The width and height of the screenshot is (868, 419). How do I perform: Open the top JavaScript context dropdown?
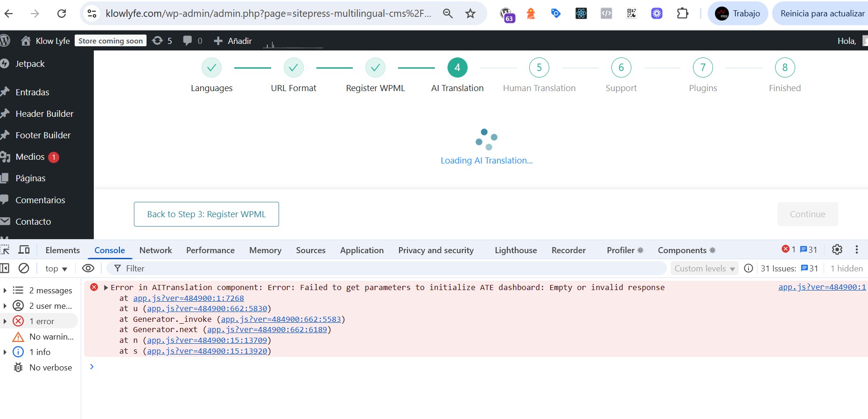point(56,269)
